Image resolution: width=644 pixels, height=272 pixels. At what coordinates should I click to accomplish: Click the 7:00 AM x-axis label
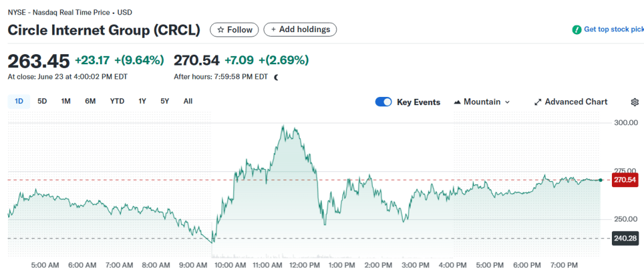(x=121, y=265)
